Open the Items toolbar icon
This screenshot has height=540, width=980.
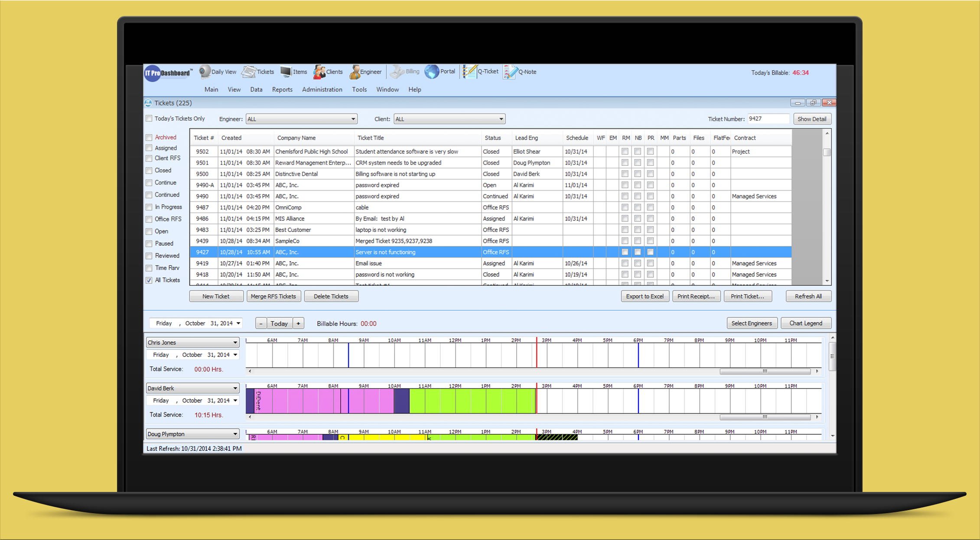click(x=293, y=72)
